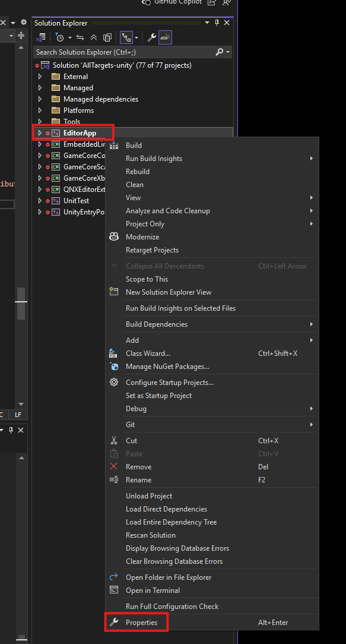Viewport: 346px width, 644px height.
Task: Select the Managed dependencies folder row
Action: click(x=100, y=99)
